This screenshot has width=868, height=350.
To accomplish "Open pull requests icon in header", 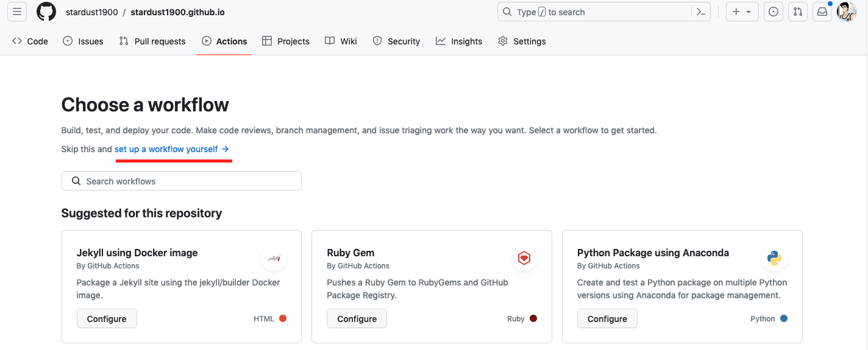I will (797, 12).
